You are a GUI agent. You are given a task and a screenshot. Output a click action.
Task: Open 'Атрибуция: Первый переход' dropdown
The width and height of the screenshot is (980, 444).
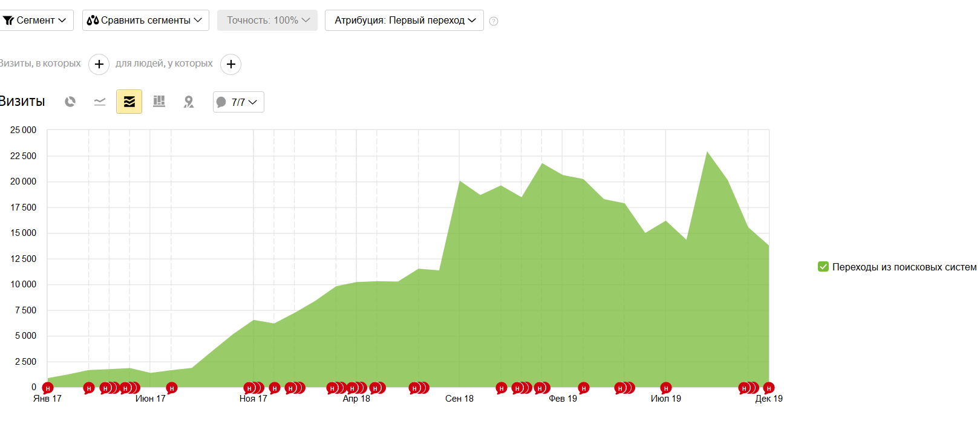click(x=404, y=20)
